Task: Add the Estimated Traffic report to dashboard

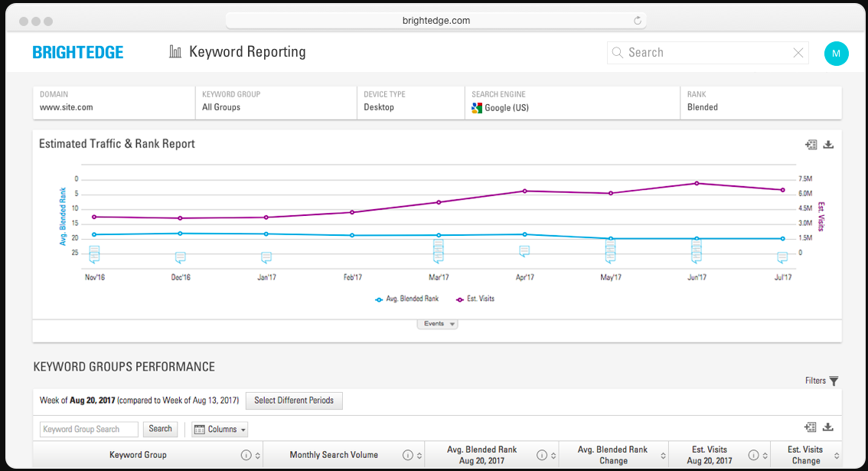Action: pos(811,144)
